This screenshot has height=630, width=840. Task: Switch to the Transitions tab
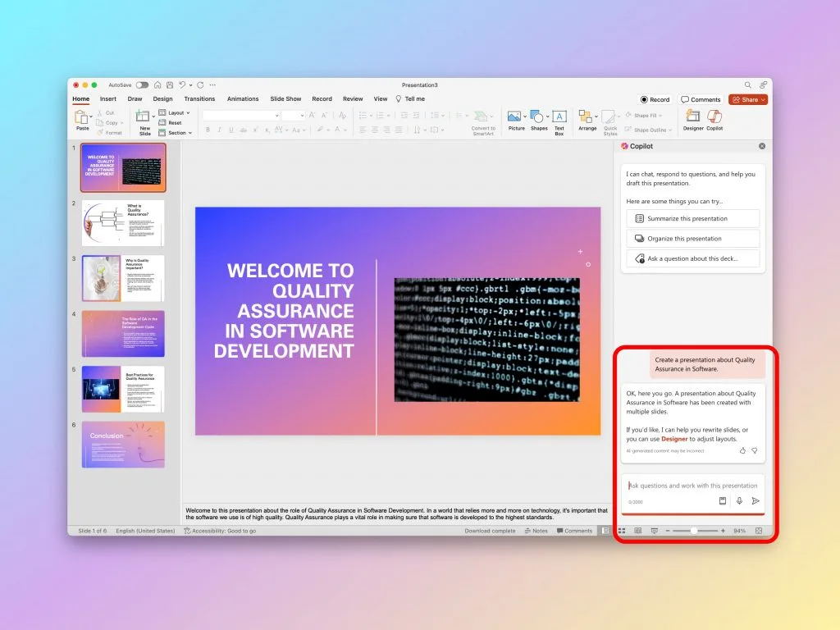pos(199,99)
